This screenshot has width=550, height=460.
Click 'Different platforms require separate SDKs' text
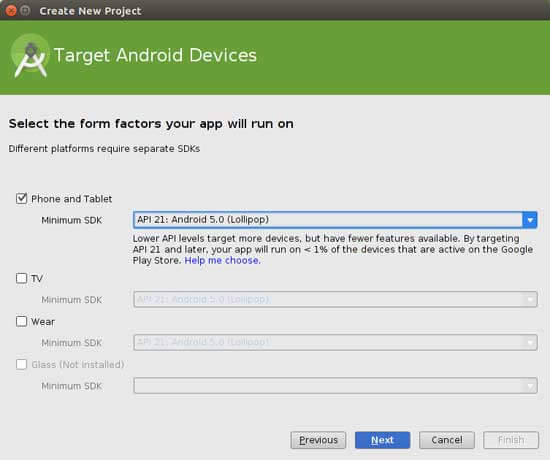[104, 149]
